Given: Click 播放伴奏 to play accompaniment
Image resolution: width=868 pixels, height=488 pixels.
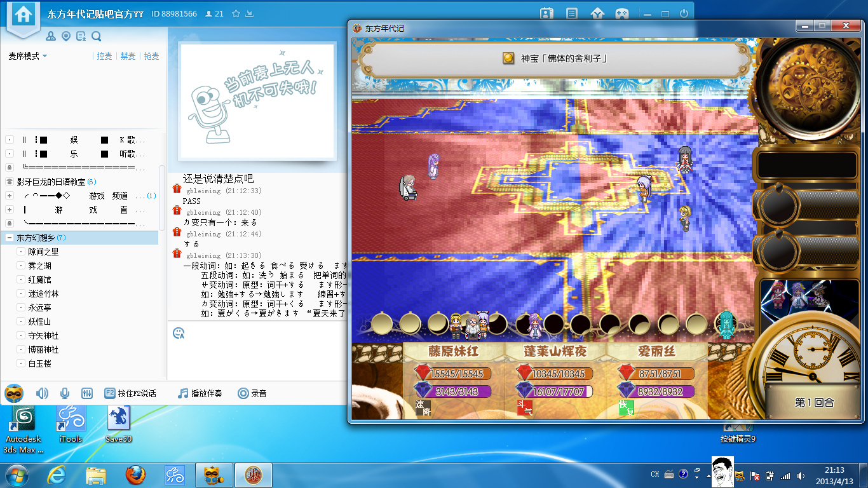Looking at the screenshot, I should tap(200, 393).
